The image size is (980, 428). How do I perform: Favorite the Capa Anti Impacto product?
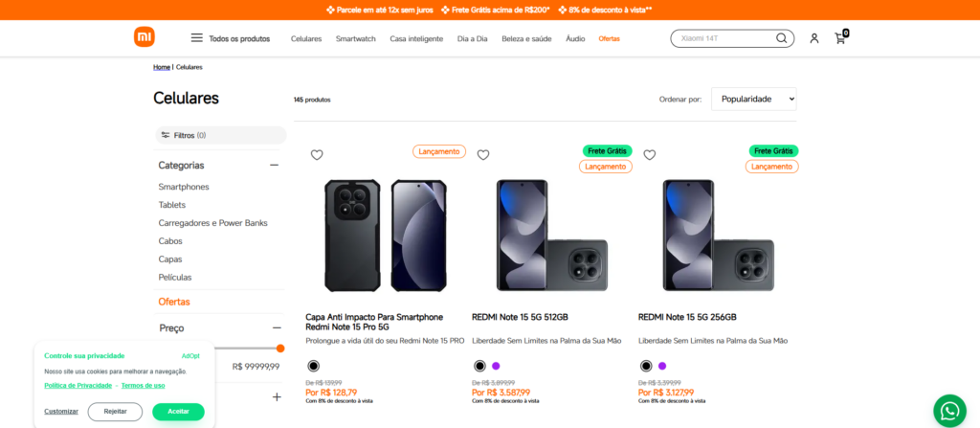coord(317,155)
